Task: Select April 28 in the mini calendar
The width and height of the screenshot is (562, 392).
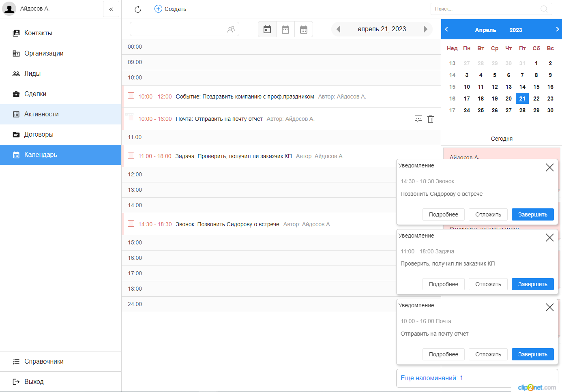Action: (522, 110)
